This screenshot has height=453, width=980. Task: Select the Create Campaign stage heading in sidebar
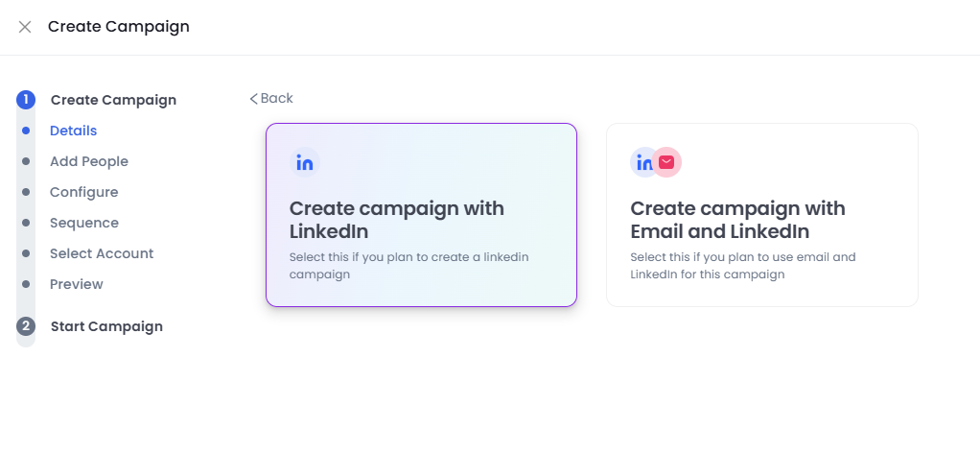113,100
